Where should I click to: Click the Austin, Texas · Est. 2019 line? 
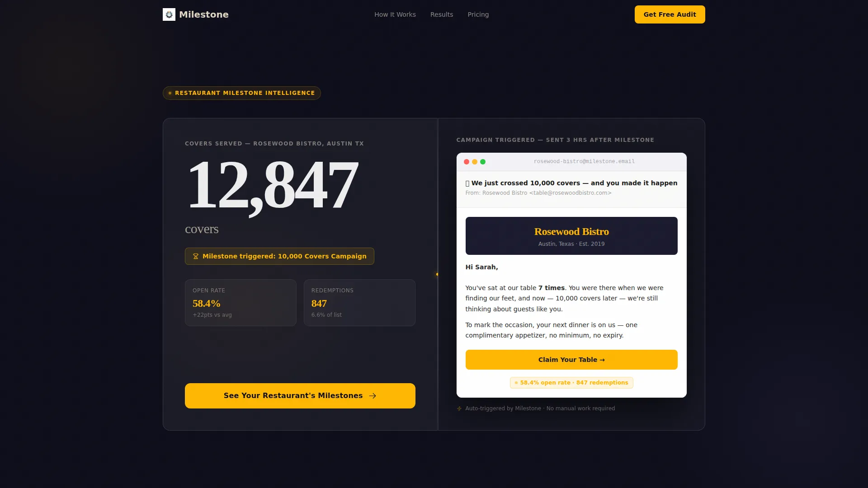coord(571,244)
